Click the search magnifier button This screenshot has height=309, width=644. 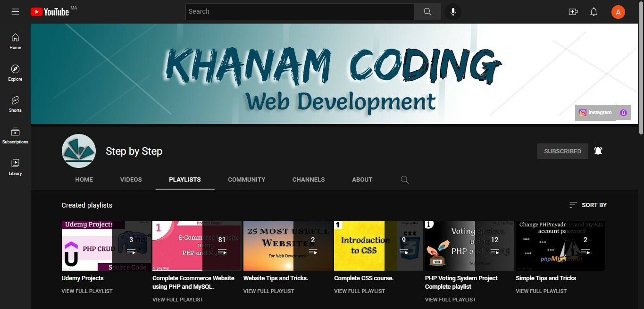tap(427, 12)
